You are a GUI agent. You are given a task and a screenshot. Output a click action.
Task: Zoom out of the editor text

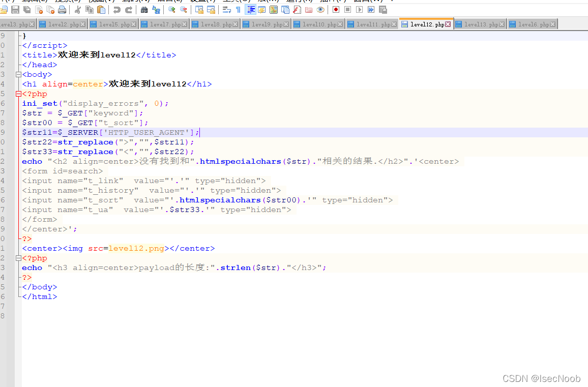(x=184, y=9)
